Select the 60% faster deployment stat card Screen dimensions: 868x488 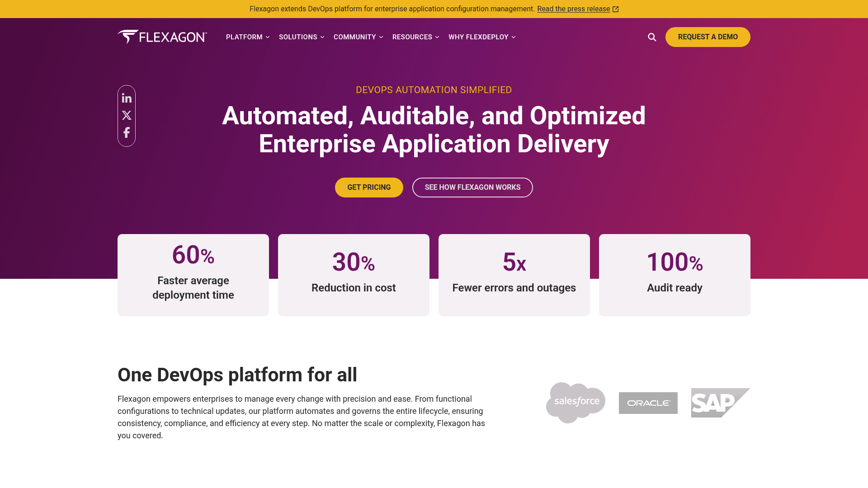(193, 274)
